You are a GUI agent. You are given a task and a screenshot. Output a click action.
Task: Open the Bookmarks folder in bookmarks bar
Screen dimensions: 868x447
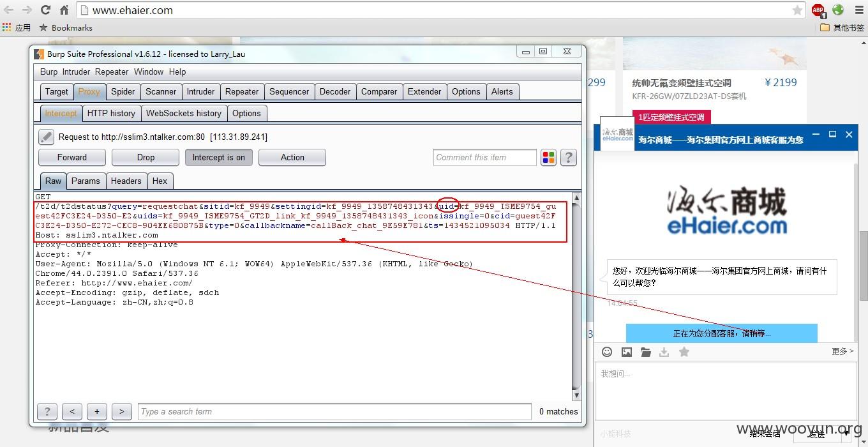(x=65, y=27)
